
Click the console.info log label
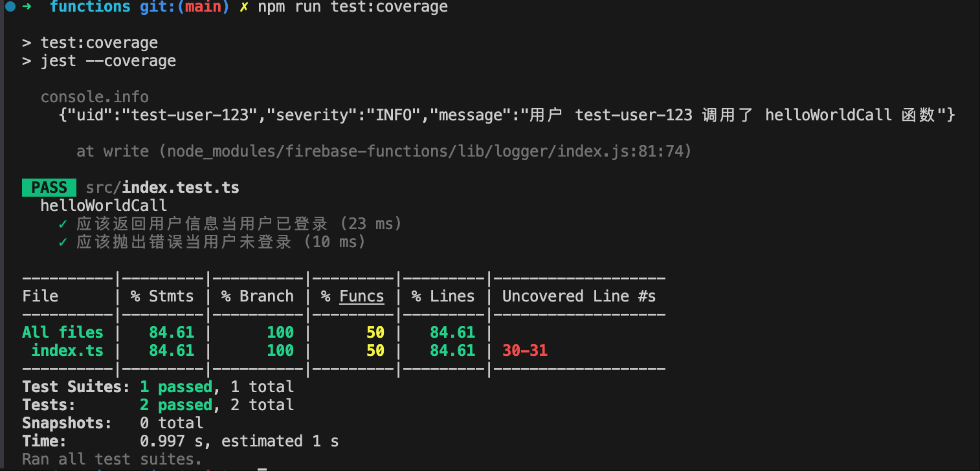tap(95, 97)
